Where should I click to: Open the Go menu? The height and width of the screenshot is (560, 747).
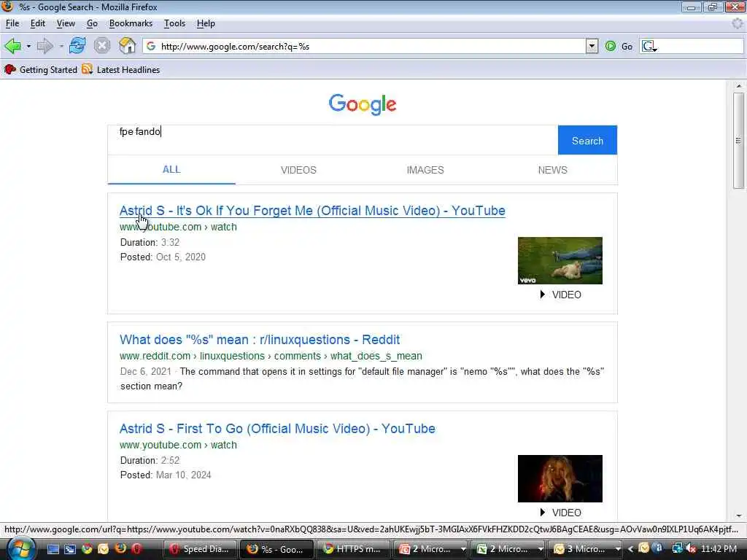tap(92, 23)
